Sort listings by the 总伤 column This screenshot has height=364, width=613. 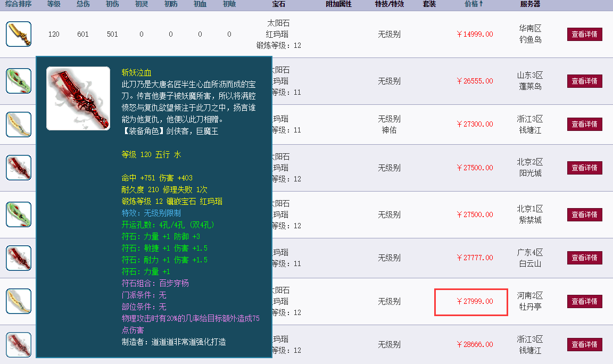(x=82, y=4)
